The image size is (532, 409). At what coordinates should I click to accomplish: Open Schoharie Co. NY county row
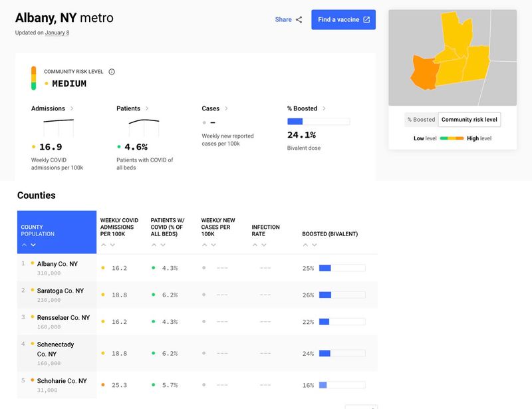coord(197,384)
